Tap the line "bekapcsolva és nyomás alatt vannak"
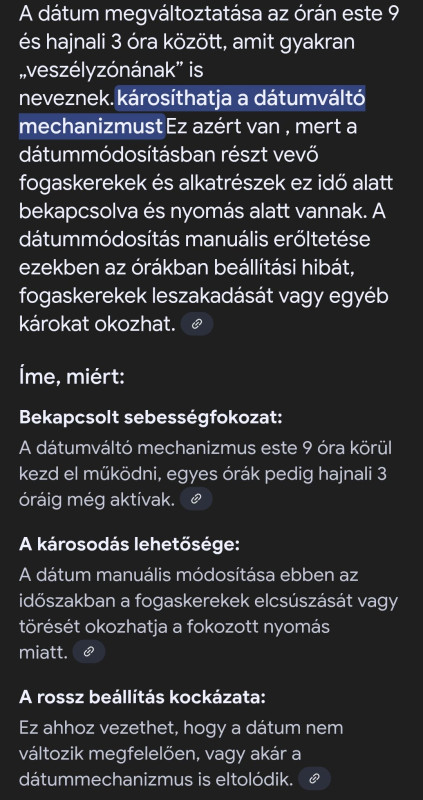Screen dimensions: 423x800 pyautogui.click(x=187, y=212)
